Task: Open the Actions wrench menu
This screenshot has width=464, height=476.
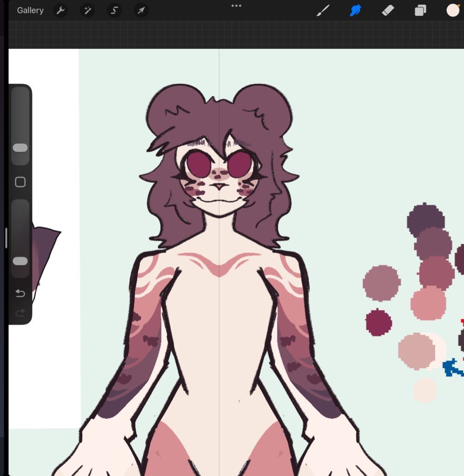Action: (60, 10)
